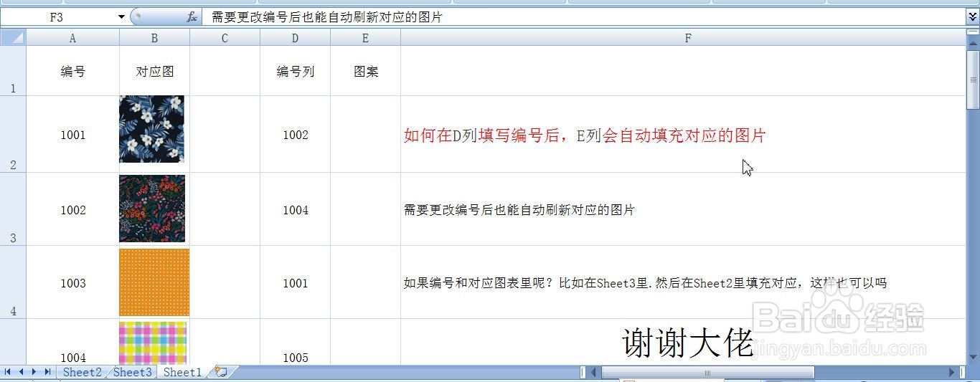Select column F header
This screenshot has width=980, height=382.
point(687,38)
